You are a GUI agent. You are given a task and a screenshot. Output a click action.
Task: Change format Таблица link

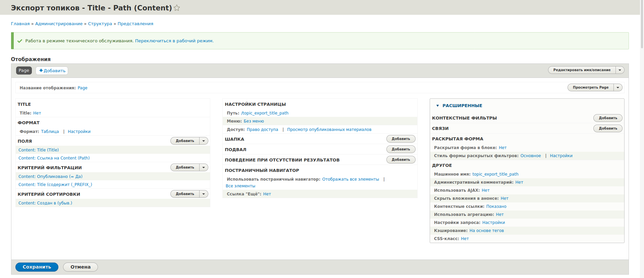click(50, 132)
